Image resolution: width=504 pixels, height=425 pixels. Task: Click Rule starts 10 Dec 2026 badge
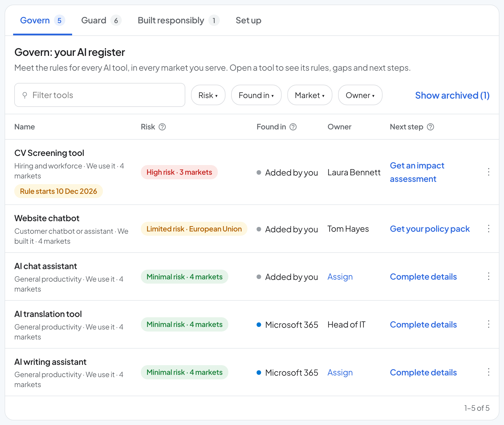[58, 191]
